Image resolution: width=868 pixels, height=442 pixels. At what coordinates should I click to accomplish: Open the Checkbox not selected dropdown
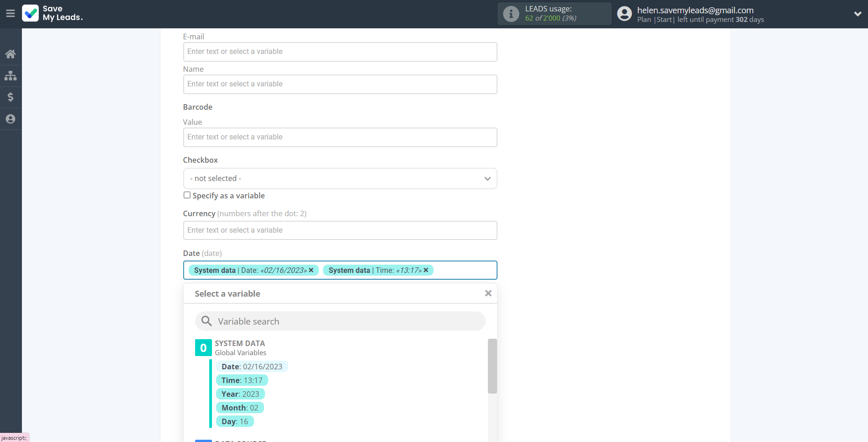tap(340, 178)
